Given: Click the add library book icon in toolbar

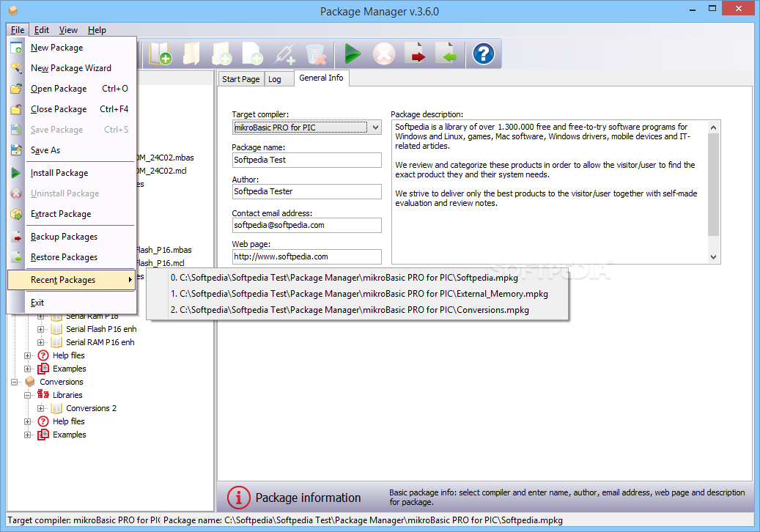Looking at the screenshot, I should pyautogui.click(x=160, y=53).
